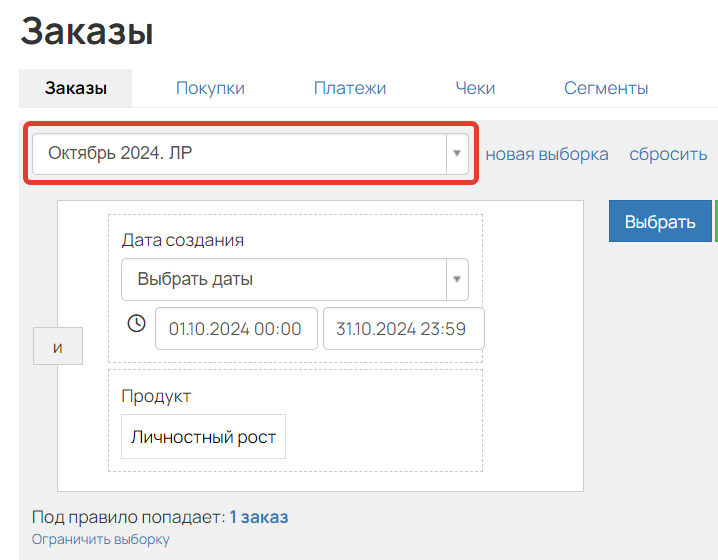Open the 1 заказ link

(x=259, y=517)
